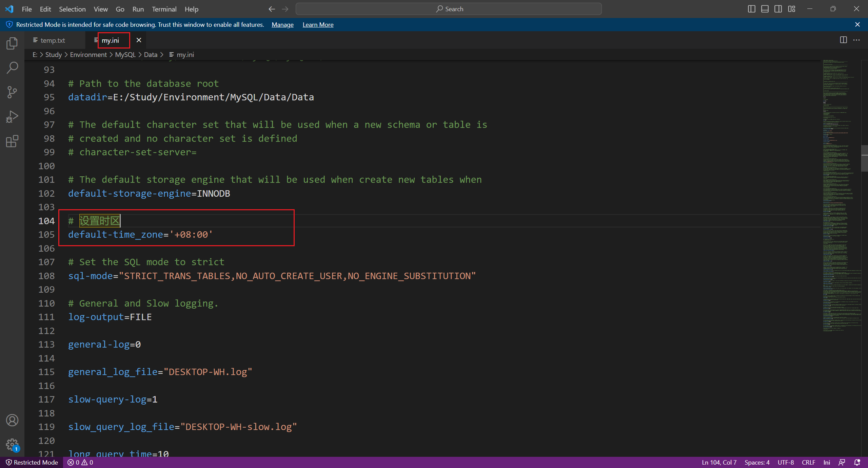
Task: Open Manage gear icon
Action: [12, 444]
